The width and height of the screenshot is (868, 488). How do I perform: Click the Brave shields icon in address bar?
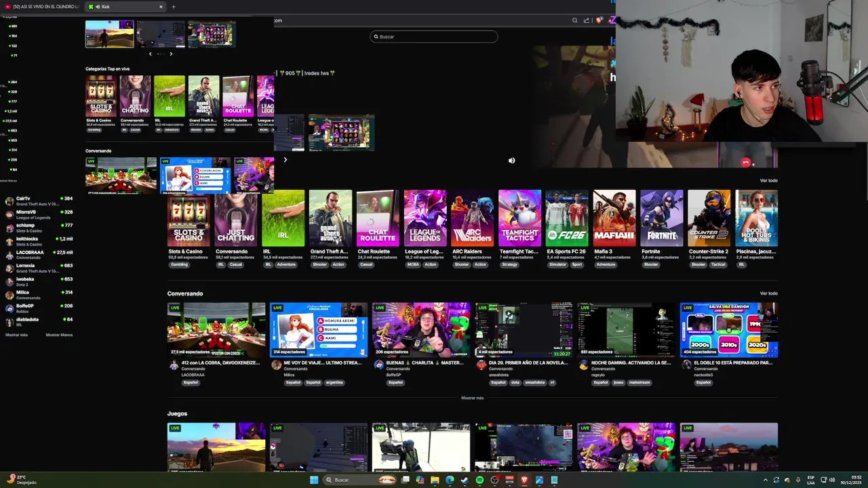click(x=599, y=20)
